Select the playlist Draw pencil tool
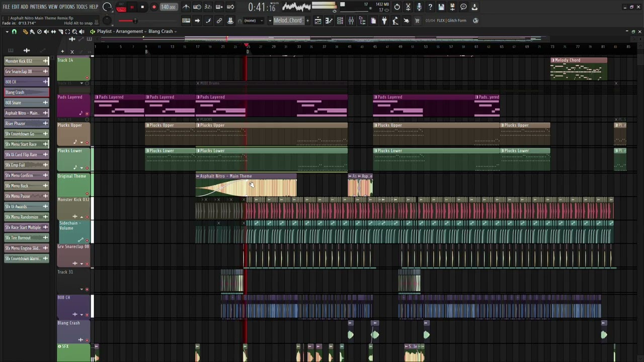Viewport: 644px width, 362px height. pos(25,32)
